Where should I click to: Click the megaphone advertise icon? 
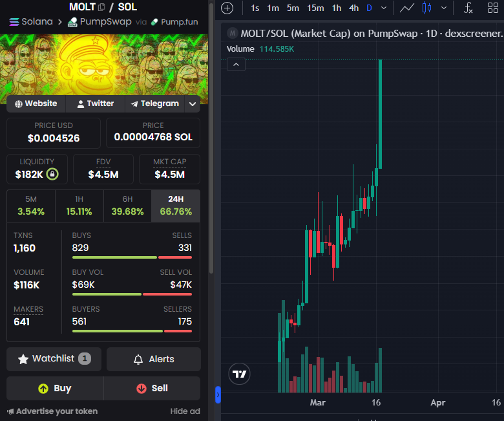tap(10, 411)
